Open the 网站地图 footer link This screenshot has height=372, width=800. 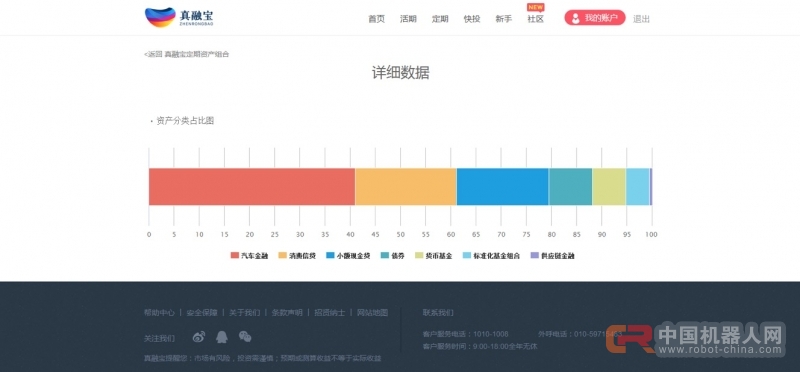[372, 312]
